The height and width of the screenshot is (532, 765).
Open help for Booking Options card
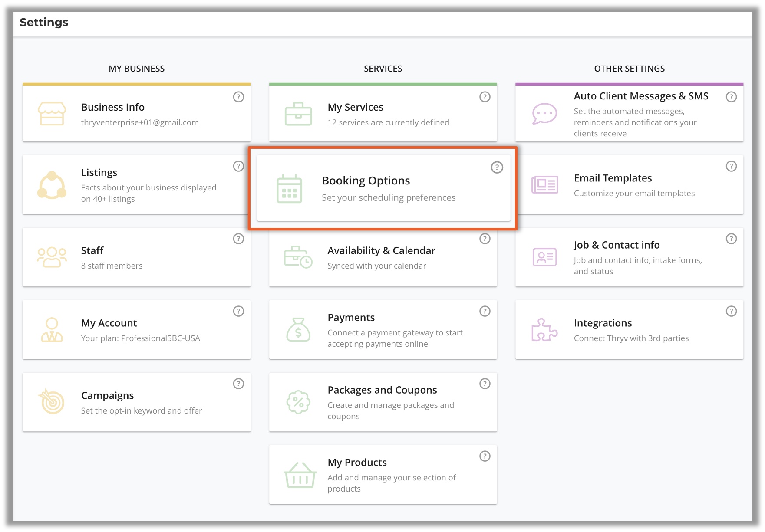click(497, 167)
